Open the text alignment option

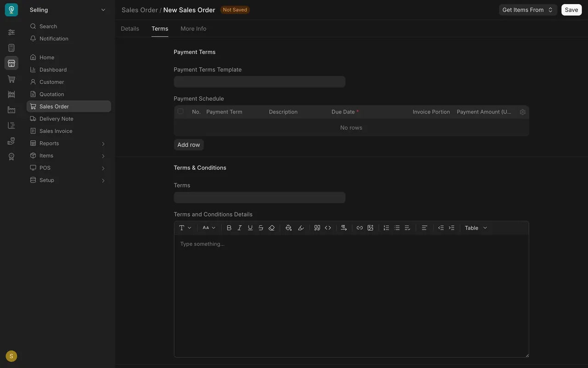424,228
